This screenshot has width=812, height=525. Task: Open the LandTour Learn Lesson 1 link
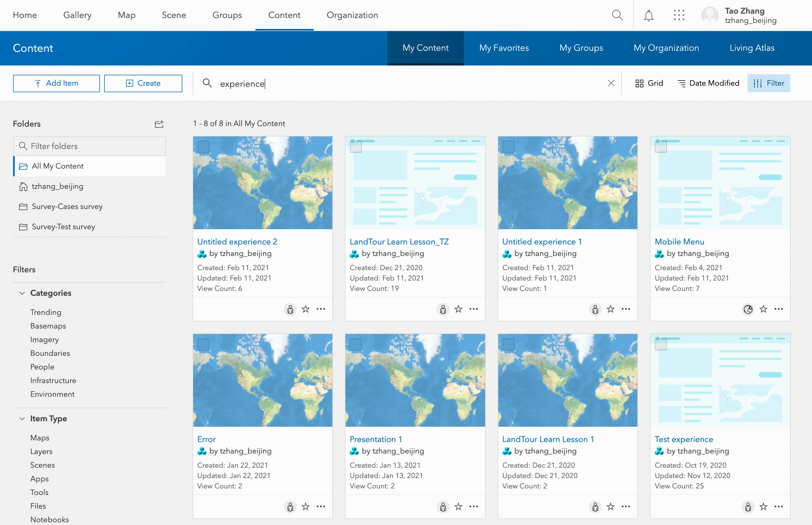click(x=548, y=439)
